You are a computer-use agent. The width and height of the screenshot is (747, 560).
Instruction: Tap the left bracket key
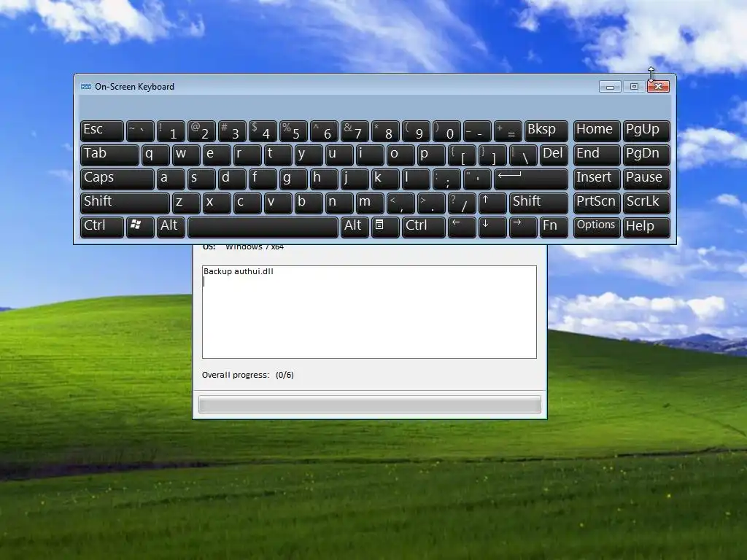[x=462, y=155]
